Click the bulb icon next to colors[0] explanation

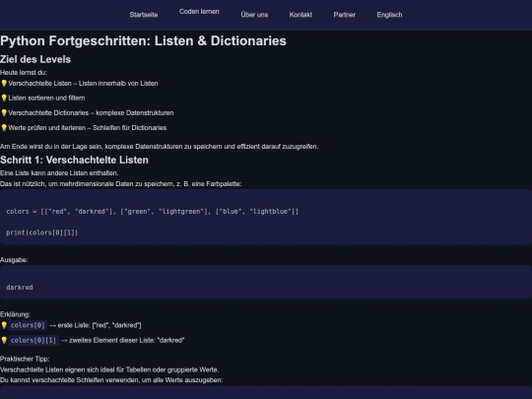point(4,325)
